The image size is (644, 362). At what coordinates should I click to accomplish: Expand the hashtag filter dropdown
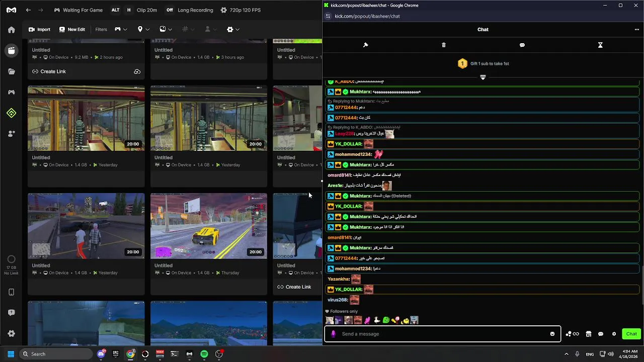[188, 29]
